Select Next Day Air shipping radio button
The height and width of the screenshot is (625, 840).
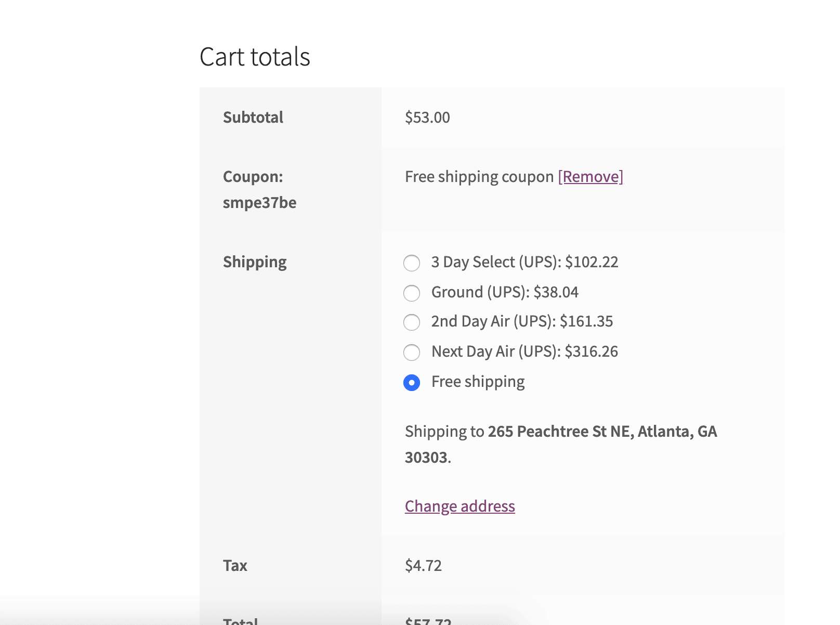click(412, 352)
